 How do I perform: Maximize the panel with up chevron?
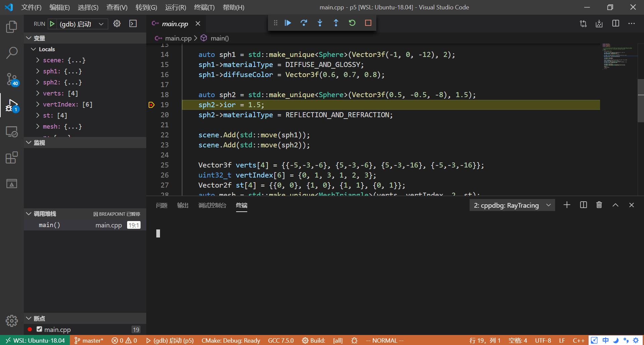(x=615, y=205)
